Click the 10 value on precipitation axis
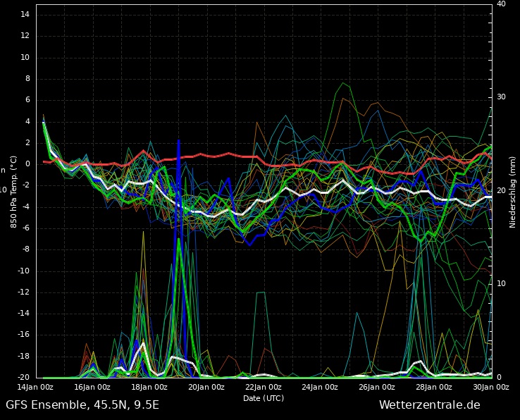520x420 pixels. tap(501, 284)
